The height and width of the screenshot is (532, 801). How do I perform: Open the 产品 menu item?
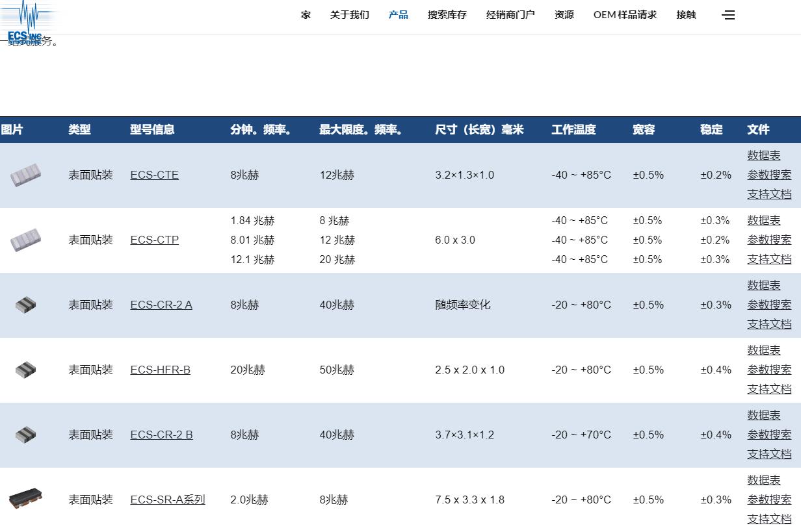click(x=398, y=15)
